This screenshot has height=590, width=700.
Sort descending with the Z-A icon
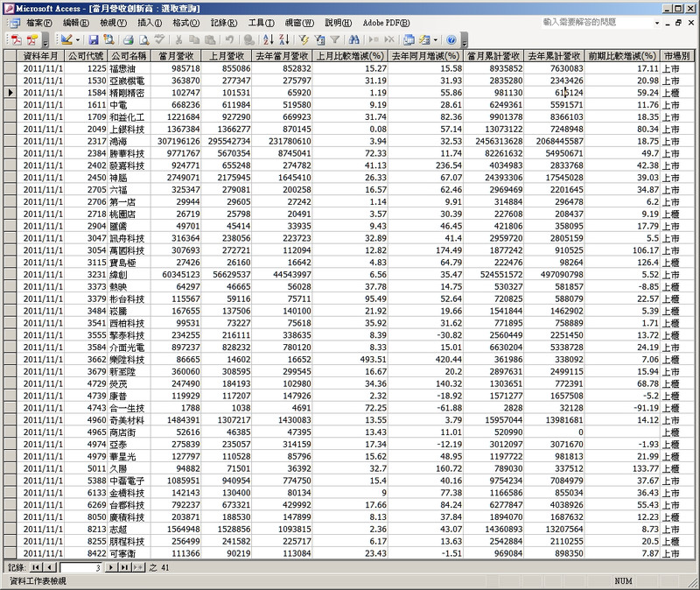[x=283, y=39]
